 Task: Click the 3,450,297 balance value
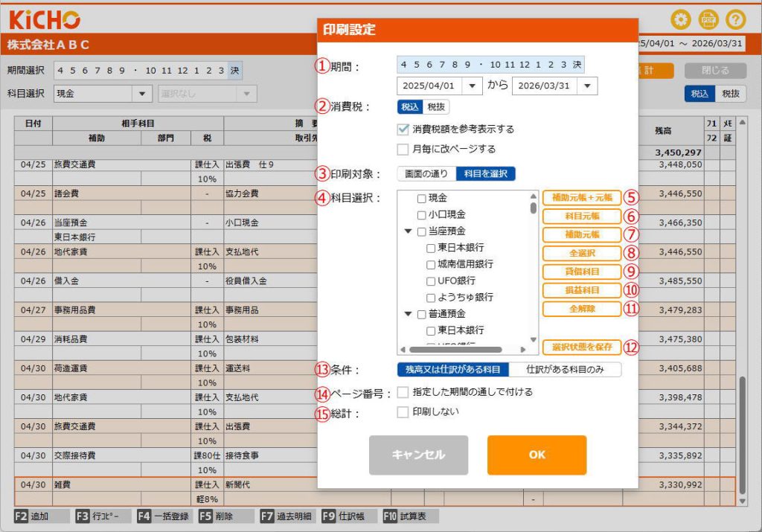pyautogui.click(x=678, y=153)
